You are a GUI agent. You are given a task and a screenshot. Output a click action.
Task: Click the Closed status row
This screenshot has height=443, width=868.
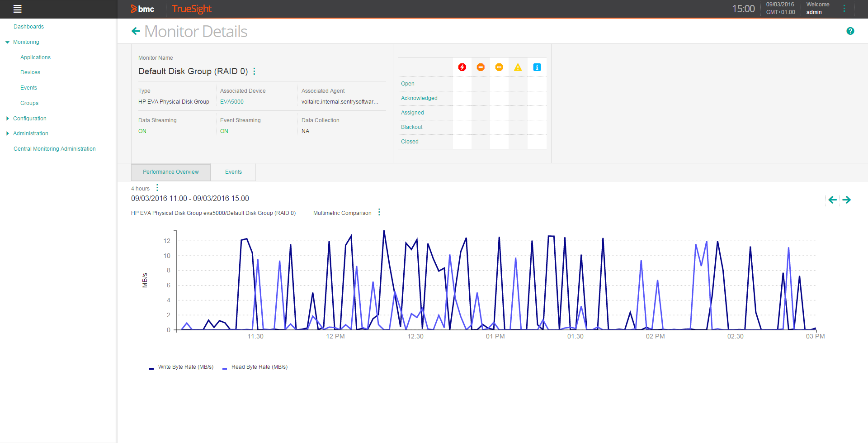coord(472,142)
